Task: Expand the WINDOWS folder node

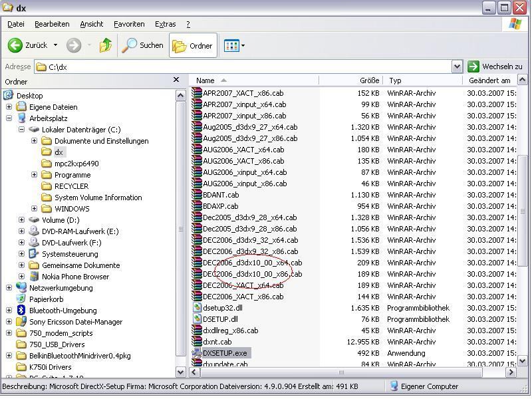Action: (x=35, y=208)
